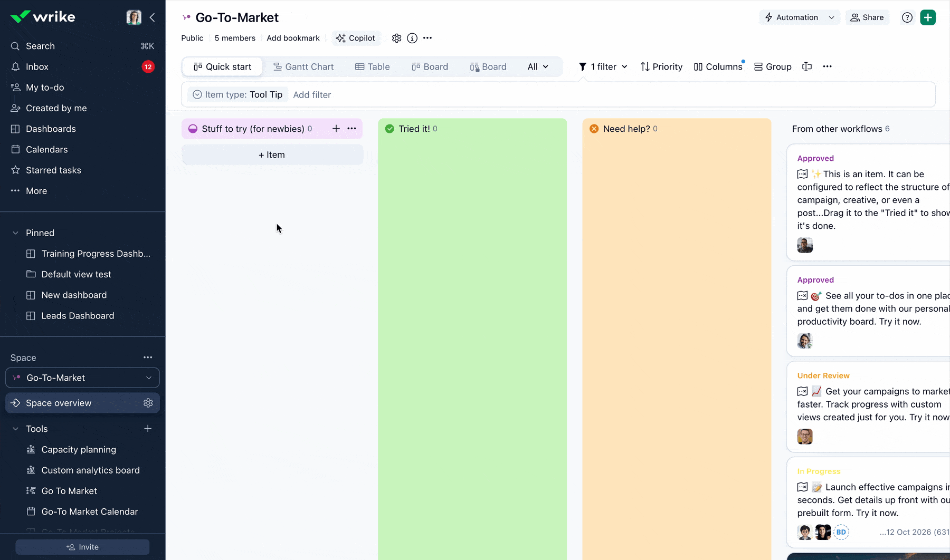Click the Automation lightning icon
This screenshot has width=950, height=560.
click(x=769, y=17)
